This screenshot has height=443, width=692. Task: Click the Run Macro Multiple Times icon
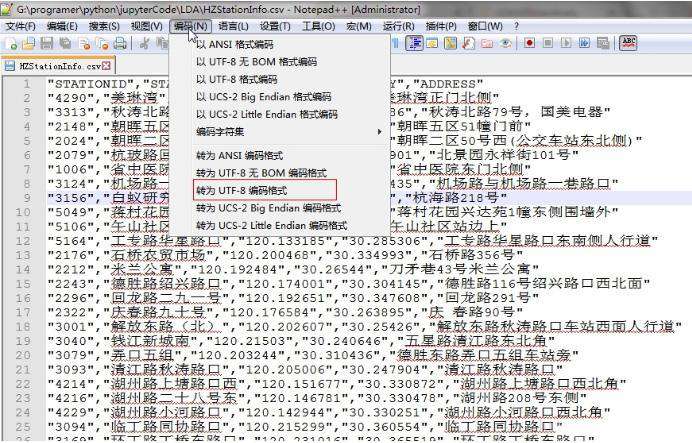[x=584, y=43]
